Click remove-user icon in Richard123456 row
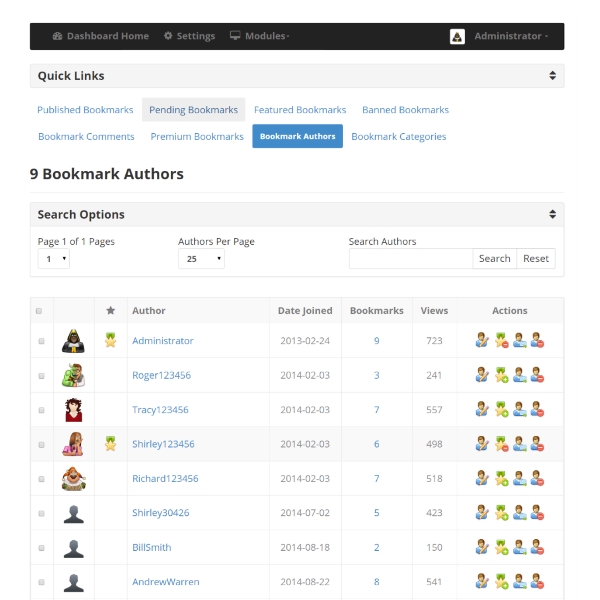 (537, 478)
